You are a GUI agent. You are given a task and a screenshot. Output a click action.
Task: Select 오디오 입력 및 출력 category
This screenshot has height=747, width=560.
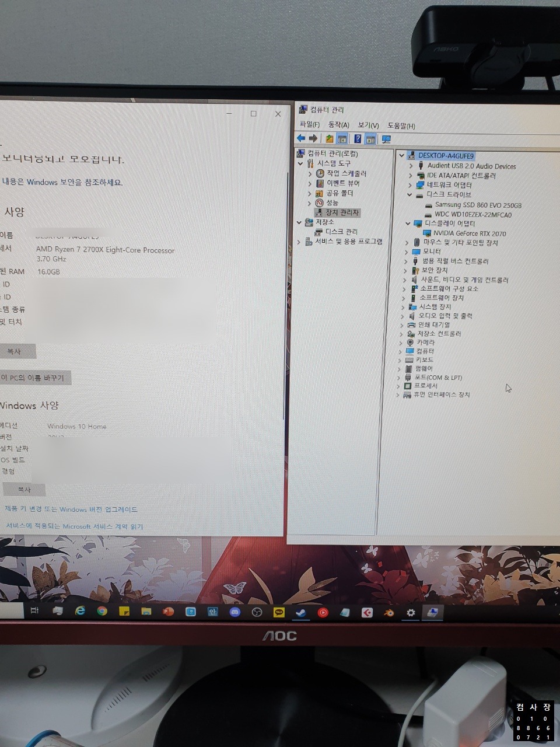click(x=446, y=316)
